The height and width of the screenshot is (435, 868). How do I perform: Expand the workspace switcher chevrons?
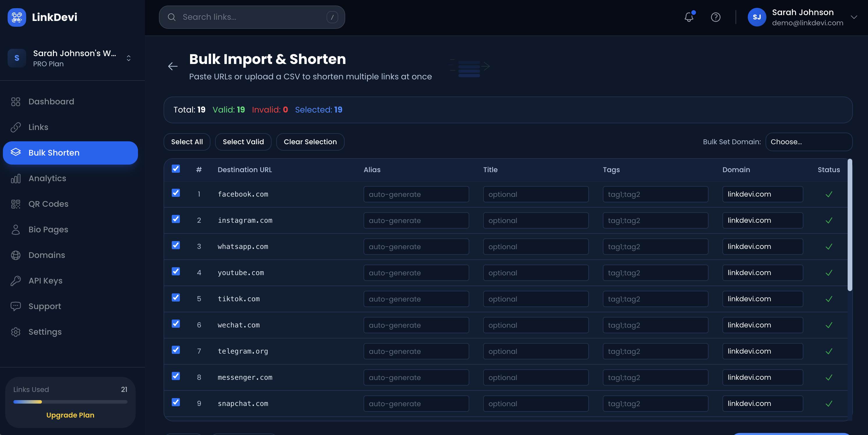[x=129, y=58]
